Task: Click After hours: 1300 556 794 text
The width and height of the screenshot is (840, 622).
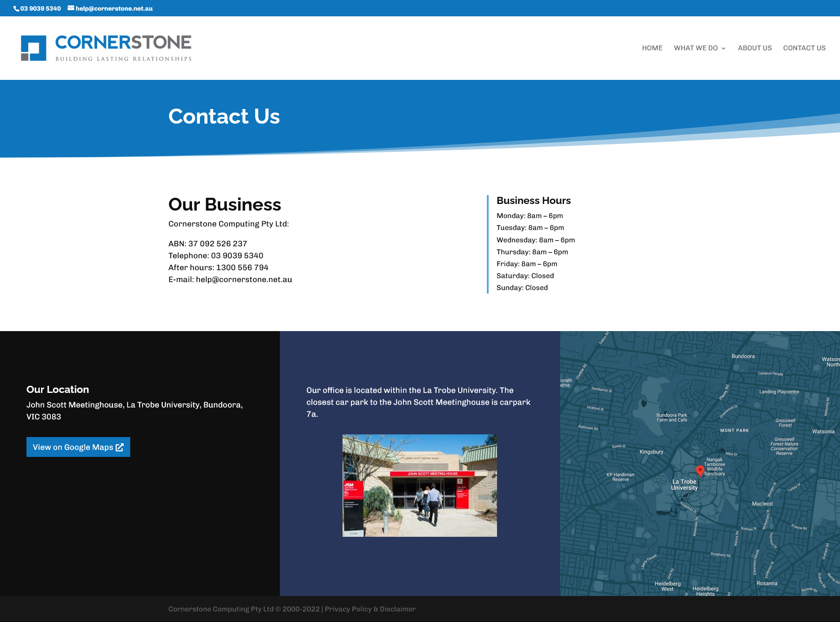Action: point(218,268)
